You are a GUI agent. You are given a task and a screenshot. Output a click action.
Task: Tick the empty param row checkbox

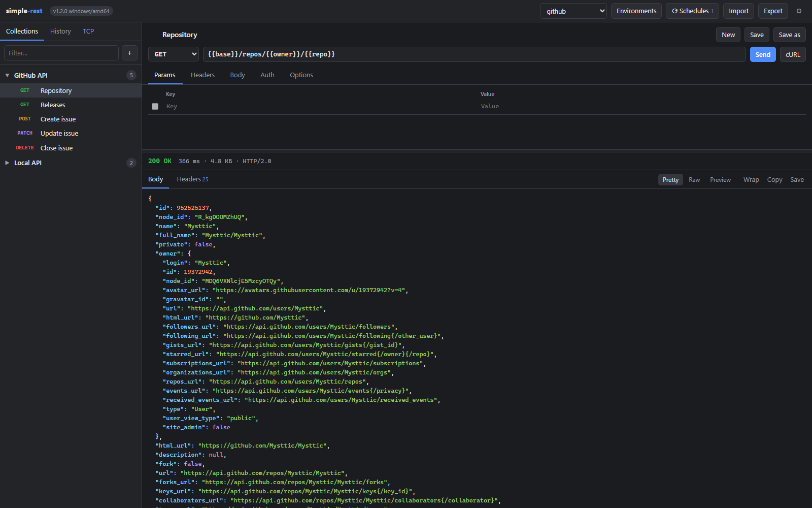tap(155, 106)
